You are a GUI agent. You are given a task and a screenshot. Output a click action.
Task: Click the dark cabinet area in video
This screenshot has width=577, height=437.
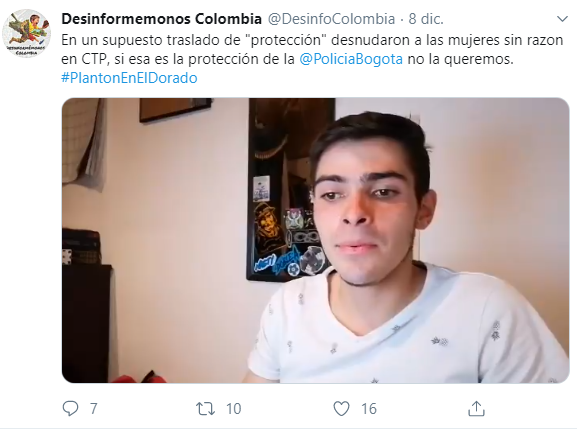86,323
